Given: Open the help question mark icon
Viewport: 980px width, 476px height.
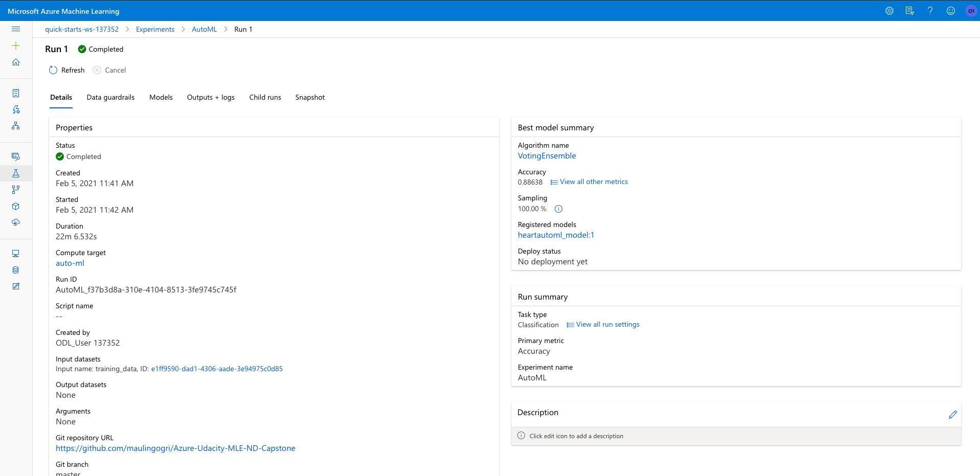Looking at the screenshot, I should tap(930, 11).
